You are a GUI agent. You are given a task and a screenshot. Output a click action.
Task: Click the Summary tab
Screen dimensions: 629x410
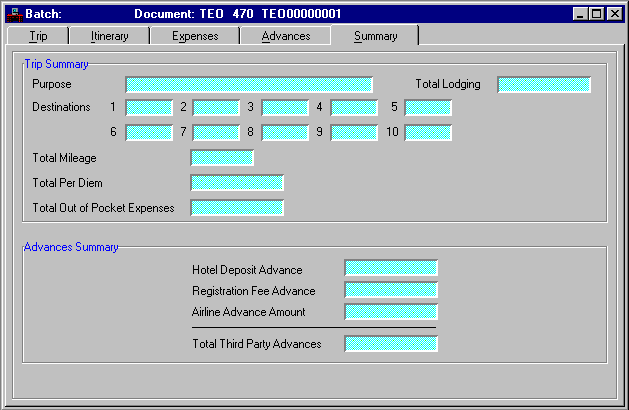[375, 36]
